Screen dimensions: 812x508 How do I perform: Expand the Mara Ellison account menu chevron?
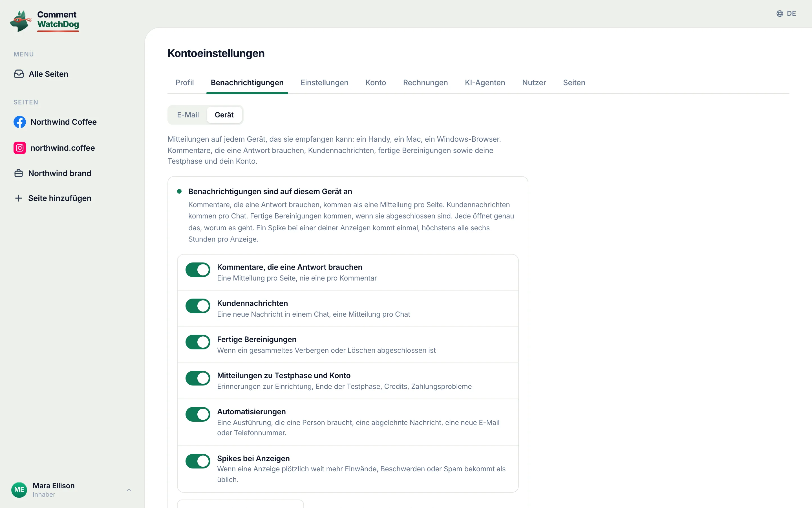click(129, 490)
